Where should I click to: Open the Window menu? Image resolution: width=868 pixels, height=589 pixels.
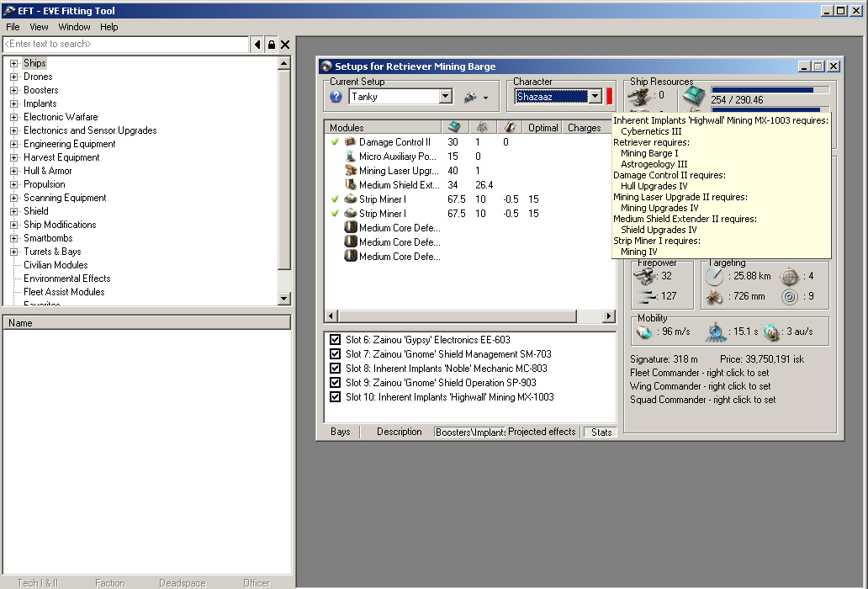pos(74,27)
